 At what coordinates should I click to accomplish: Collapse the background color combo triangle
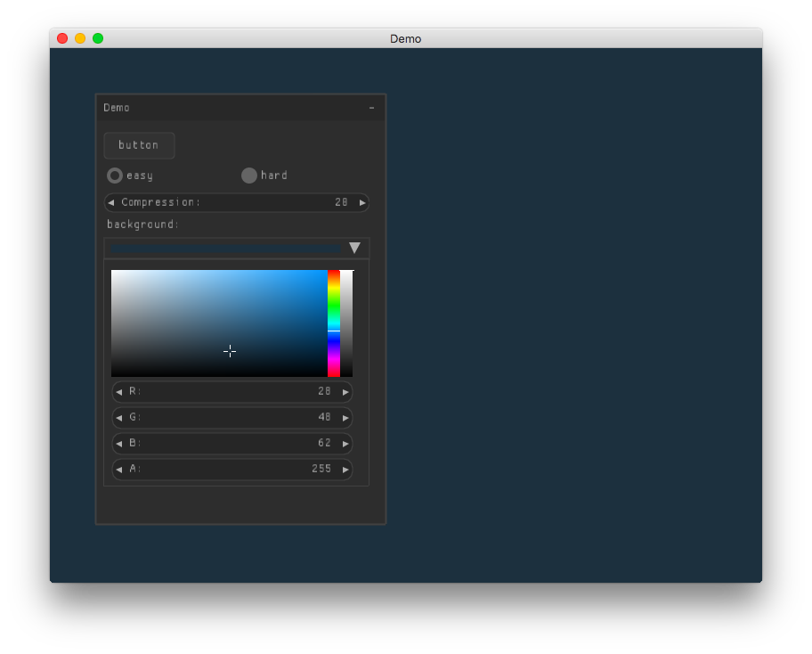click(x=354, y=249)
